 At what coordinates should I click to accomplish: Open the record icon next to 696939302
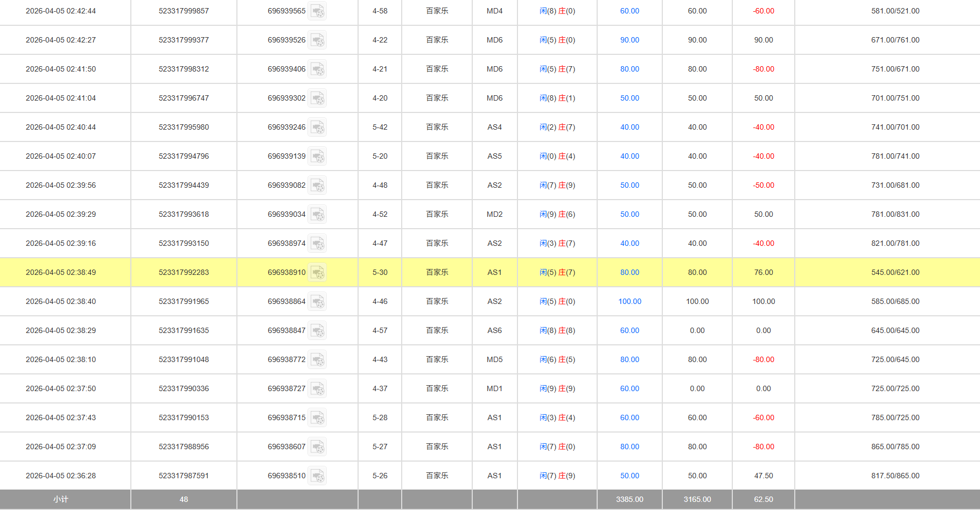click(x=317, y=98)
